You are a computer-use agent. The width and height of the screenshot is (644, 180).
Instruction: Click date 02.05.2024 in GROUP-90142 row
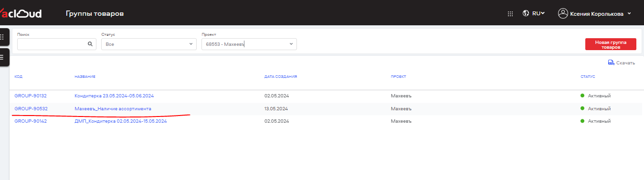click(276, 121)
